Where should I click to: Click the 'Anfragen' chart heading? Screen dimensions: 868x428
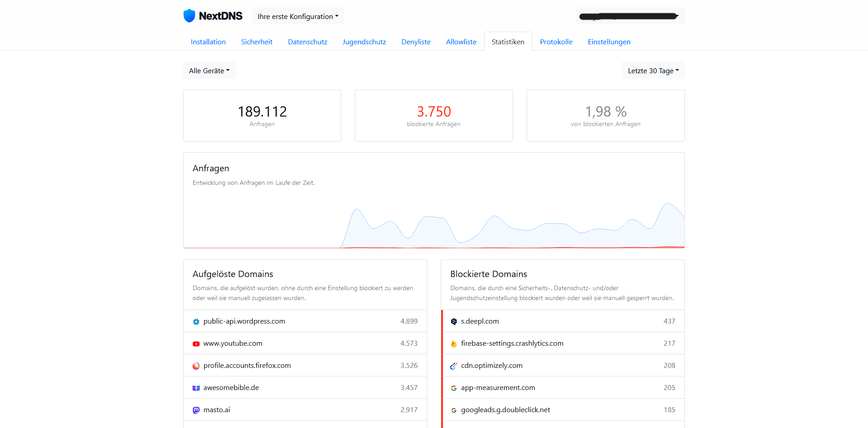[x=211, y=168]
